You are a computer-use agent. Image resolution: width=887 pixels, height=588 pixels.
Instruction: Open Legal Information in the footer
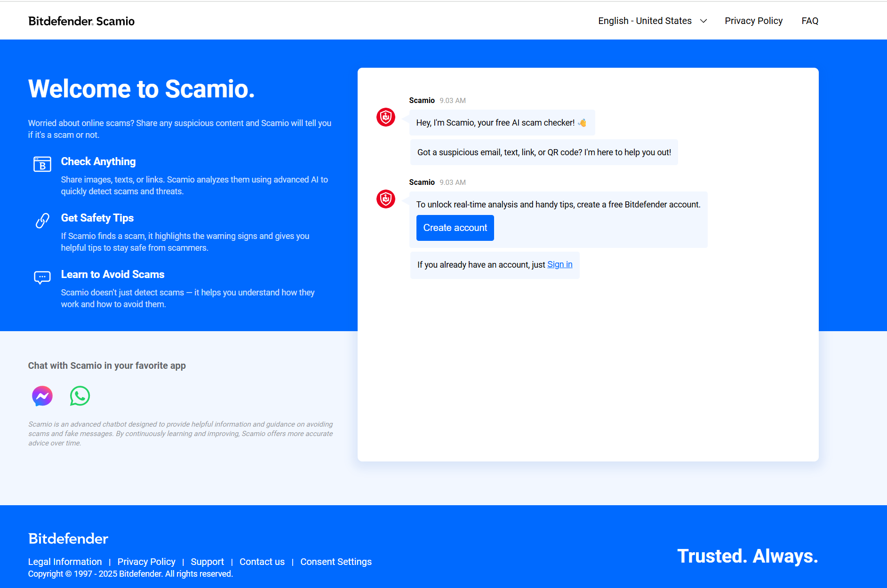(65, 562)
